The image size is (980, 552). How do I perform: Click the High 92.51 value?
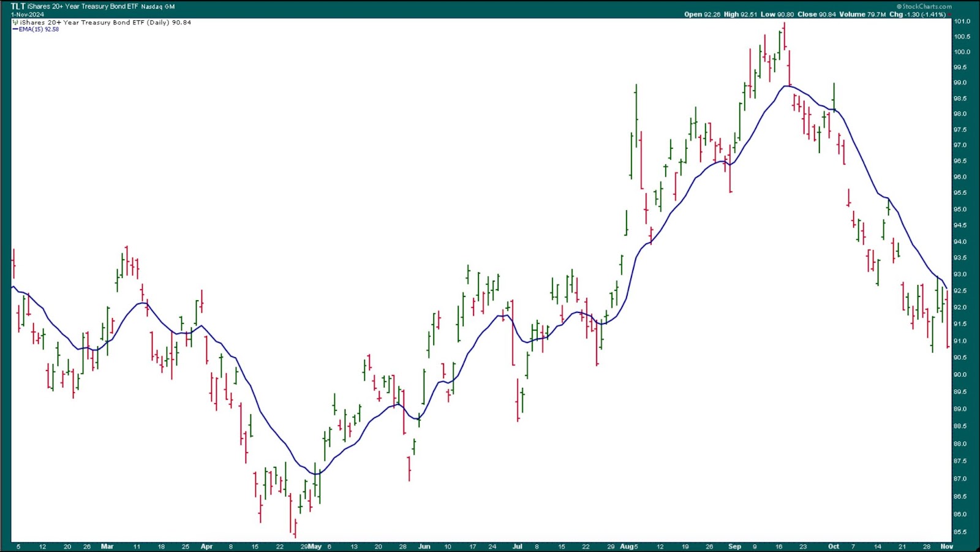(x=741, y=14)
